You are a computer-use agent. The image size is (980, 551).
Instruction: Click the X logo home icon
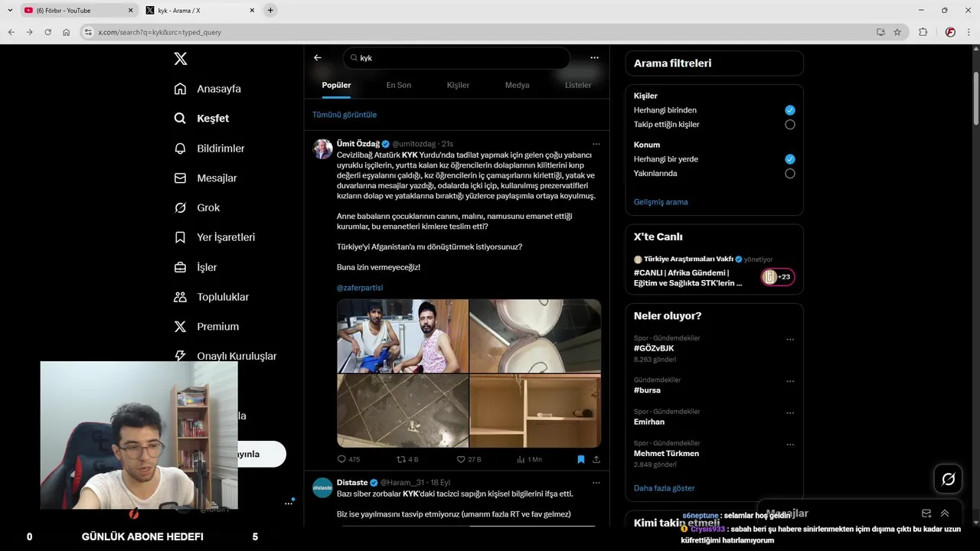tap(180, 59)
